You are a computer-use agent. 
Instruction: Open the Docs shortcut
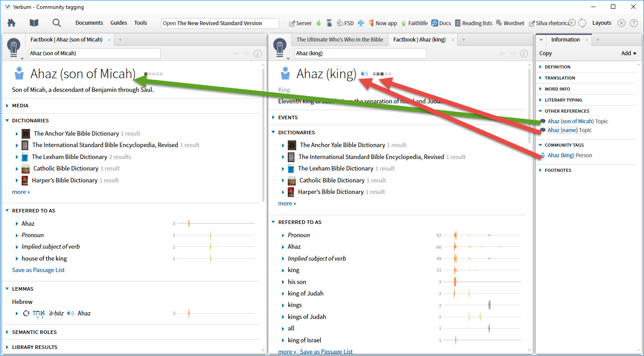pyautogui.click(x=441, y=23)
